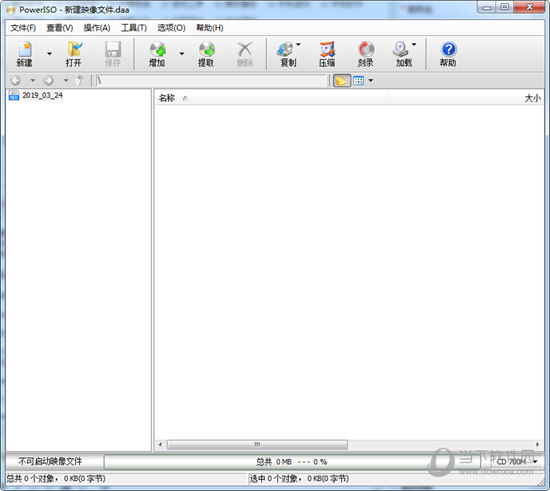This screenshot has width=550, height=491.
Task: Sort by the Name (名称) column header
Action: coord(271,98)
